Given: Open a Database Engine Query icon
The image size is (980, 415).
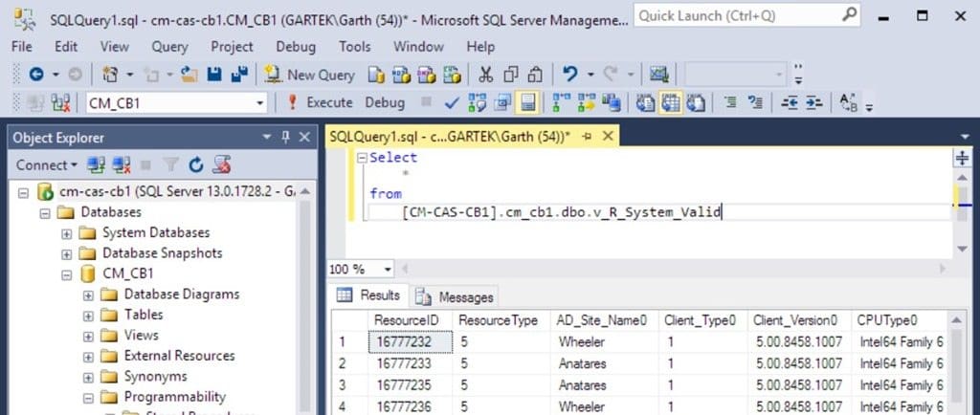Looking at the screenshot, I should (x=376, y=75).
